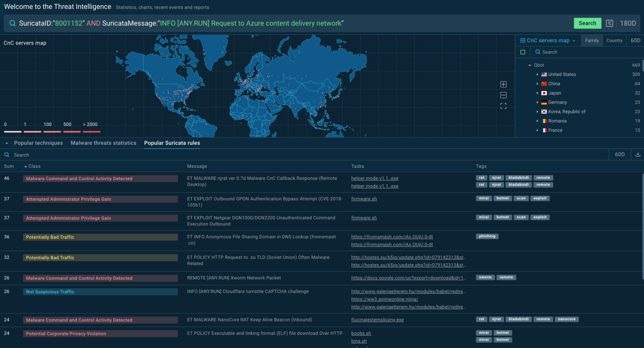The height and width of the screenshot is (348, 644).
Task: Click the export icon for Suricata rules table
Action: click(638, 154)
